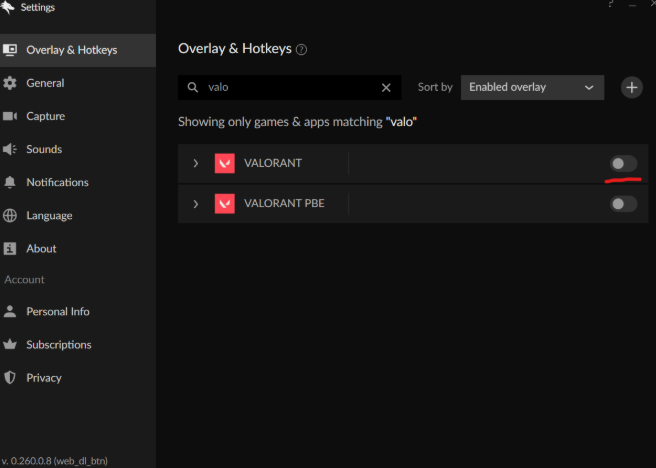Open the Privacy account page

44,378
